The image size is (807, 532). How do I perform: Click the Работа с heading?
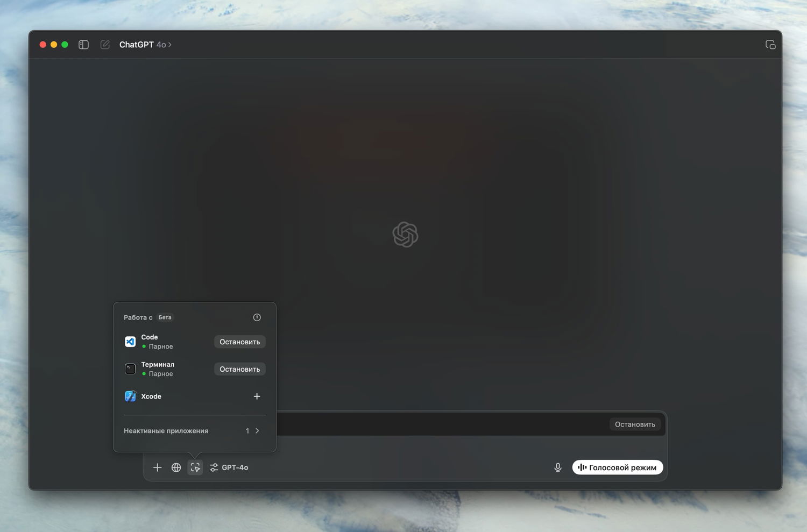[x=138, y=317]
